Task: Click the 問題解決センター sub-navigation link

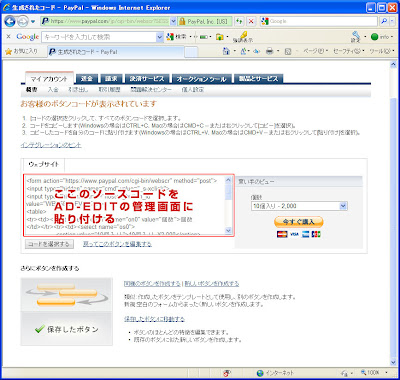Action: [x=151, y=90]
